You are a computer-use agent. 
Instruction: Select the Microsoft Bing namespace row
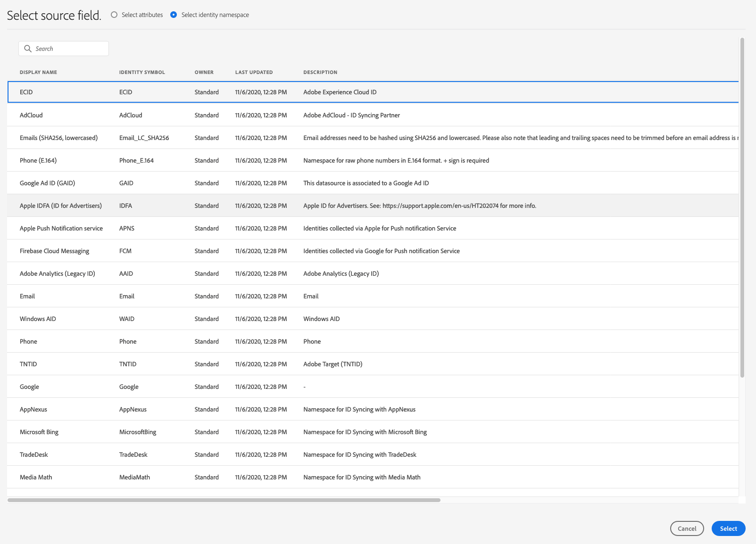click(39, 432)
